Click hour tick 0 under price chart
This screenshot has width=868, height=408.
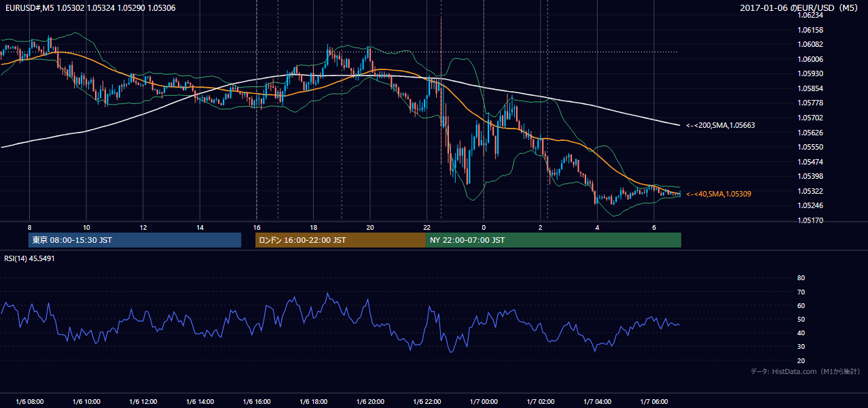(x=484, y=226)
